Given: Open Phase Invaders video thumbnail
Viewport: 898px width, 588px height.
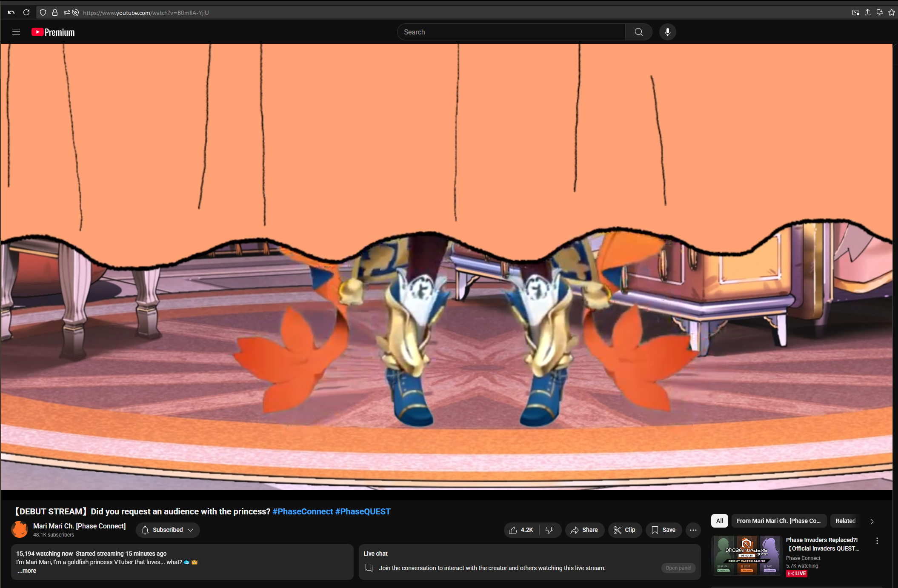Looking at the screenshot, I should 746,555.
